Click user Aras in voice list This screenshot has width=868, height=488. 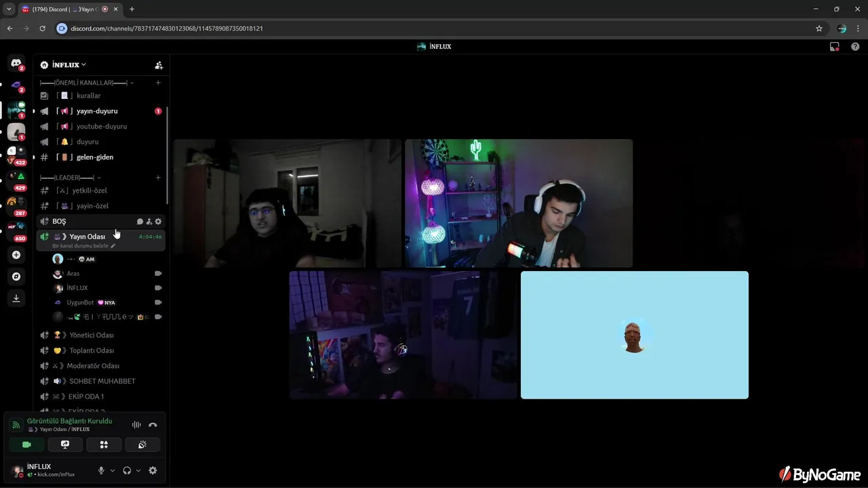[x=107, y=274]
